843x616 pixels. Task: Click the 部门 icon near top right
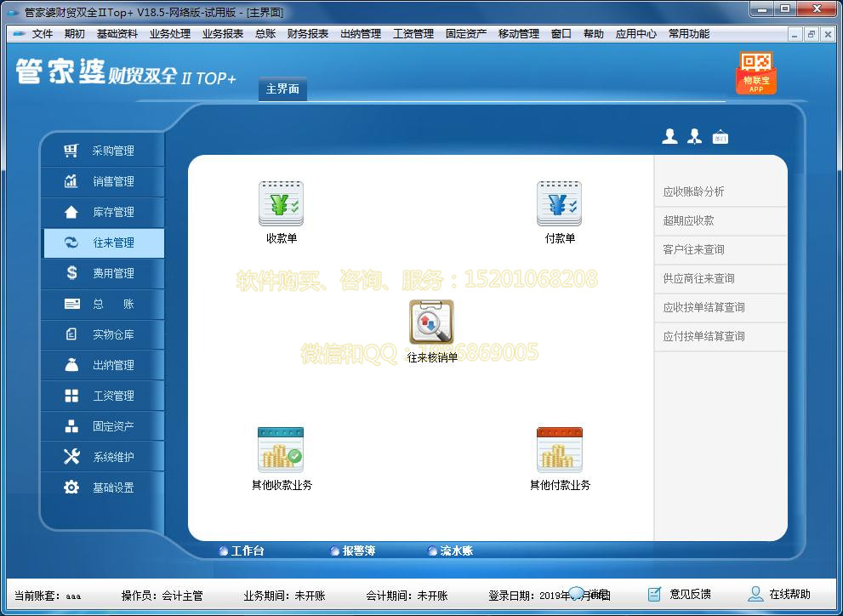tap(720, 134)
